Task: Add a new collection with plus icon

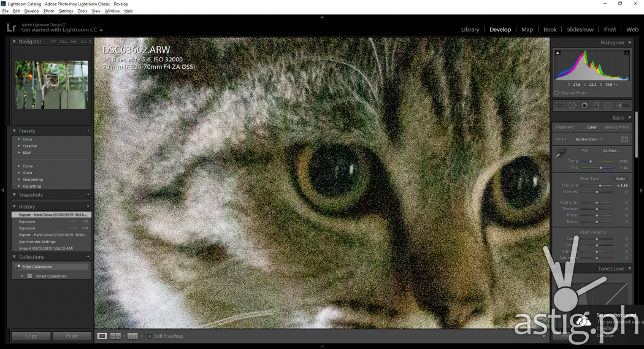Action: [88, 256]
